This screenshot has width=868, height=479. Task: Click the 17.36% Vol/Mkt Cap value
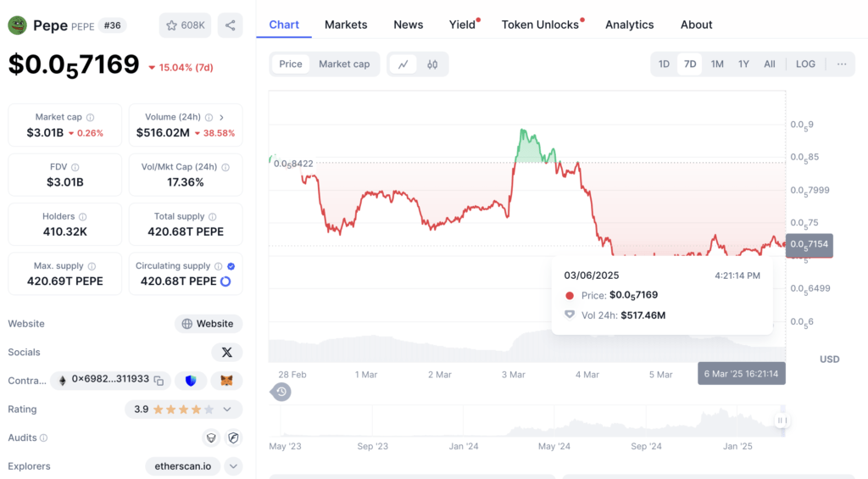186,182
